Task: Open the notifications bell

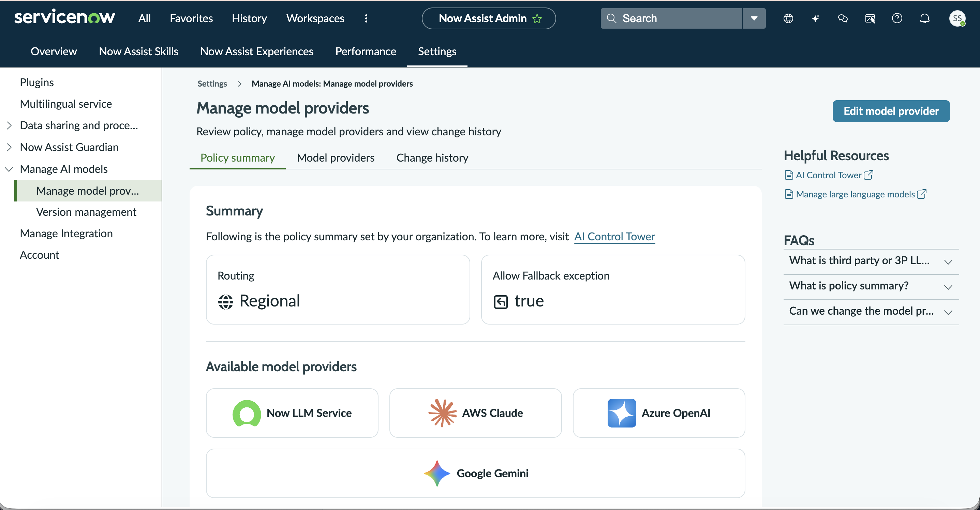Action: tap(924, 18)
